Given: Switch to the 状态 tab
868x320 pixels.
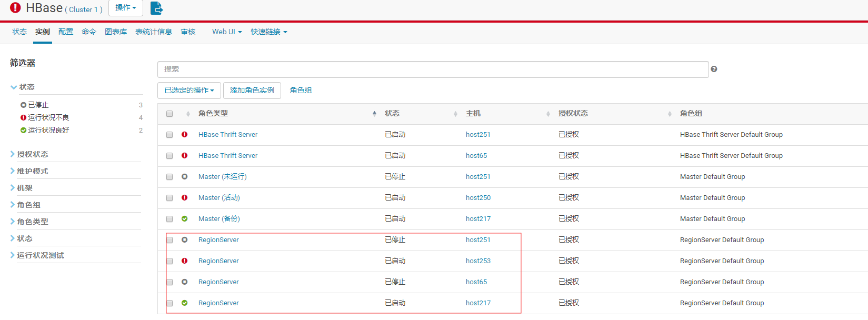Looking at the screenshot, I should click(19, 32).
